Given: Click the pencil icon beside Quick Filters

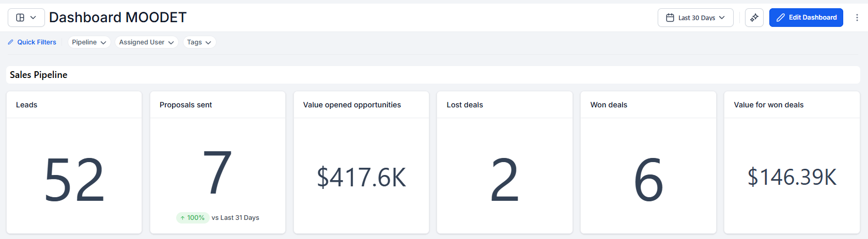Looking at the screenshot, I should coord(11,42).
